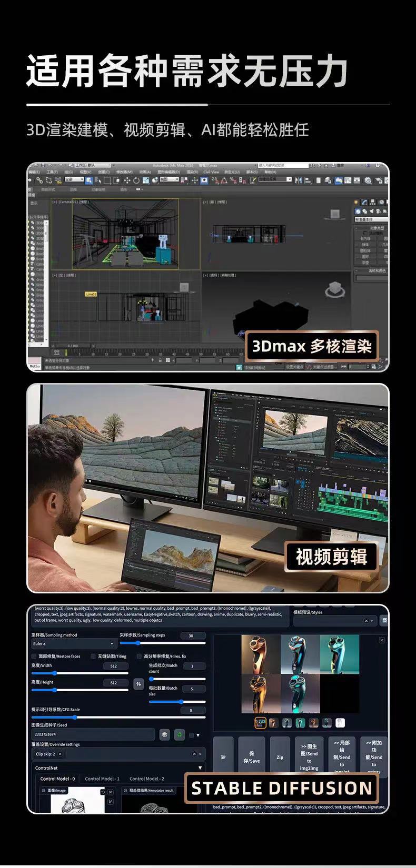Screen dimensions: 416x868
Task: Switch to Control Model - 1 tab
Action: (102, 779)
